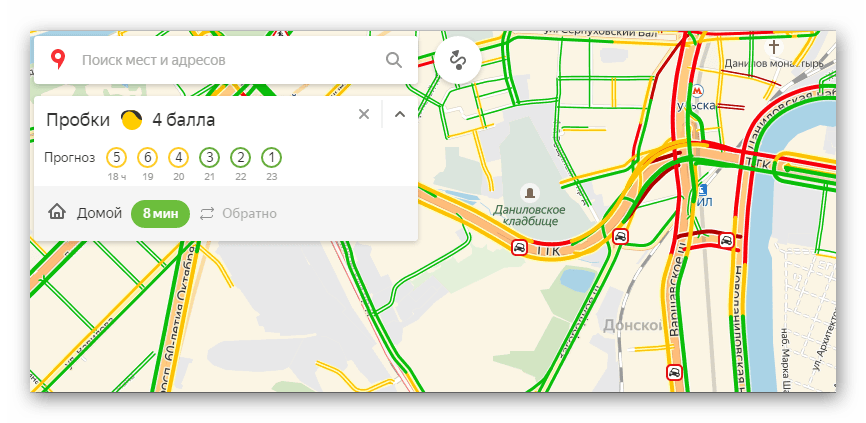Click the red Yandex location pin icon
The height and width of the screenshot is (423, 866).
tap(58, 60)
